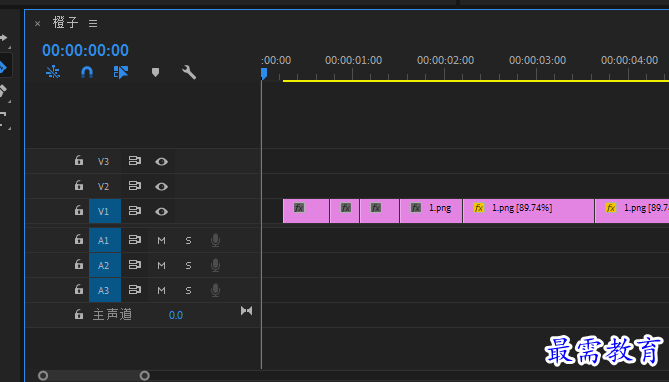
Task: Click left handle of zoom scrollbar
Action: pos(43,376)
